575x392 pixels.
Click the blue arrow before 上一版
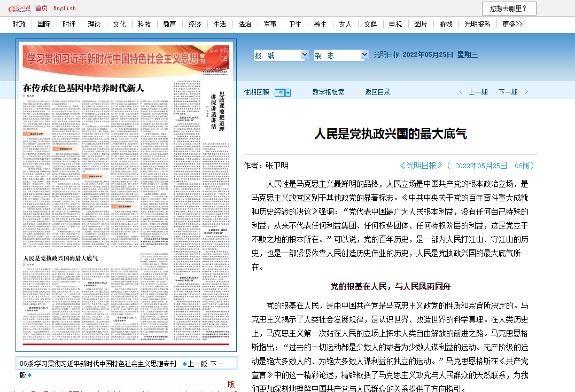tap(184, 364)
